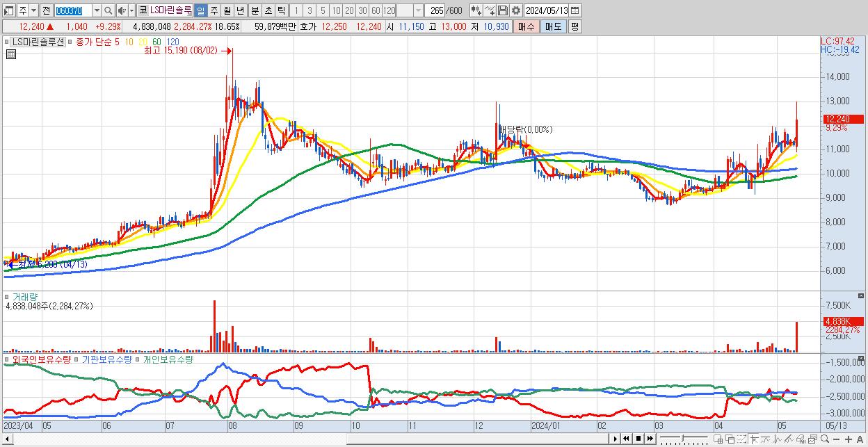Select the 주 weekly chart tab
868x447 pixels.
pyautogui.click(x=214, y=11)
